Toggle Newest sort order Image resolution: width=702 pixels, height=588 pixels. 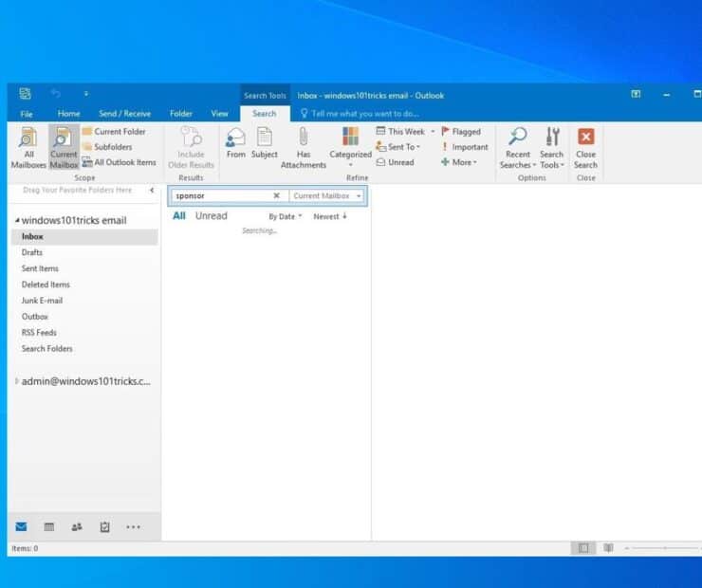pos(330,216)
